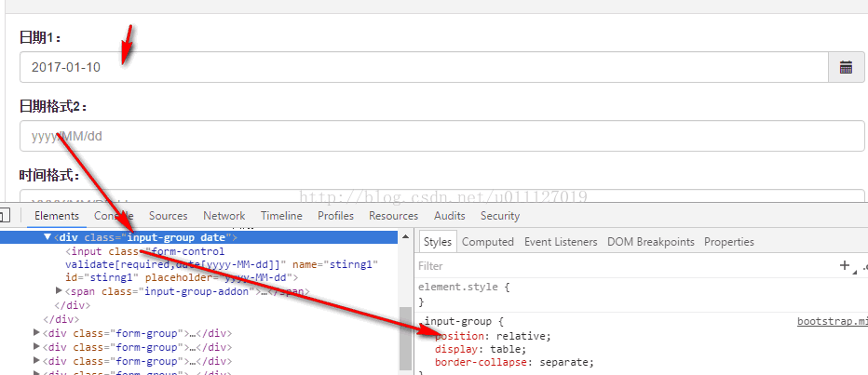This screenshot has width=868, height=375.
Task: Click the 时间格式 label
Action: point(49,175)
